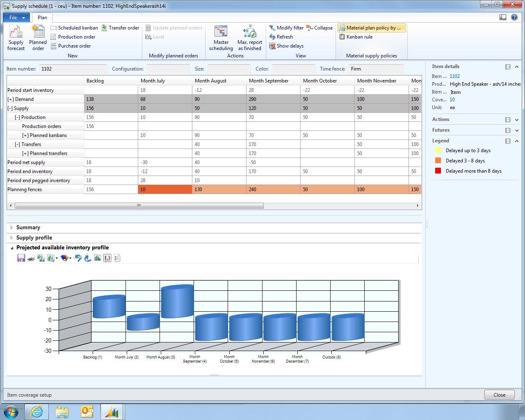Launch Internet Explorer from taskbar
This screenshot has width=525, height=420.
(x=37, y=412)
